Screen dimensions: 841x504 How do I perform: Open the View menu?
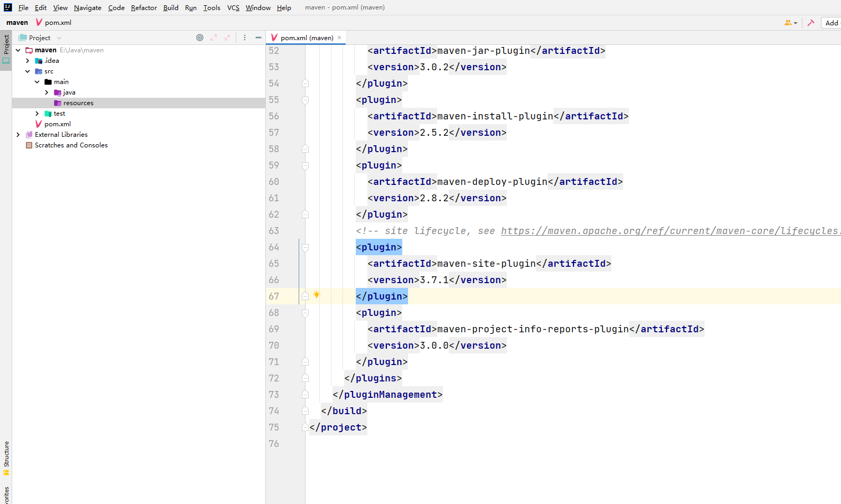[60, 7]
